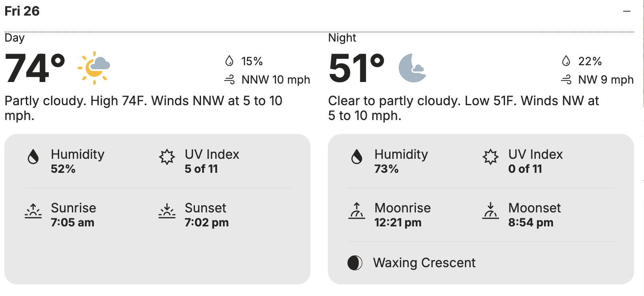This screenshot has height=296, width=644.
Task: Collapse the Fri 26 forecast section
Action: 626,11
